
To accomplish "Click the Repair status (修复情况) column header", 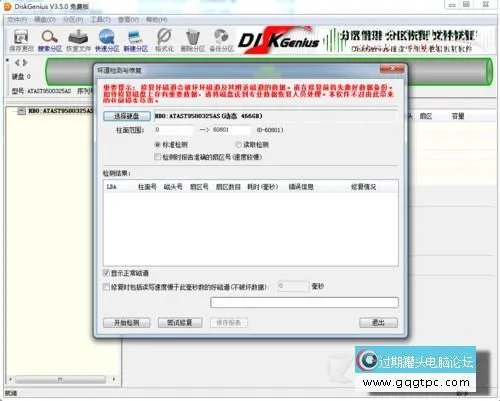I will (364, 187).
